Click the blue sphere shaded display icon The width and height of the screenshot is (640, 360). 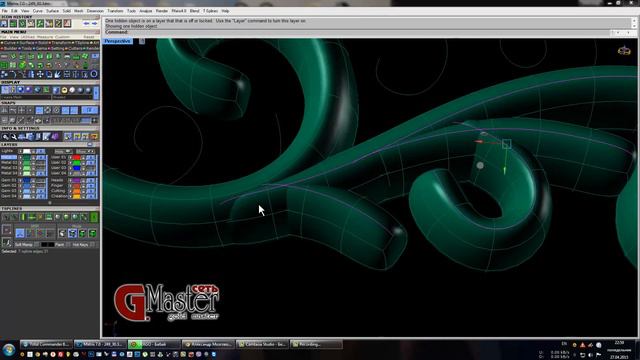[21, 90]
